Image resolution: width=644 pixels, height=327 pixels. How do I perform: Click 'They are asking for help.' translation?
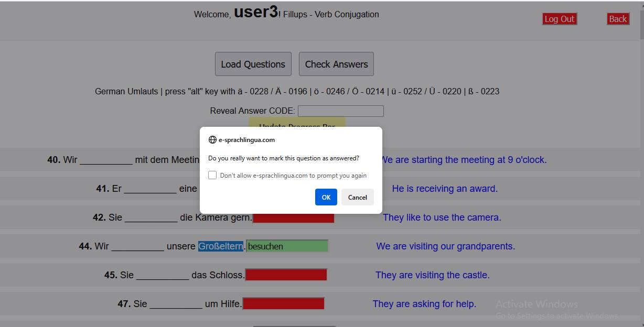click(x=424, y=303)
